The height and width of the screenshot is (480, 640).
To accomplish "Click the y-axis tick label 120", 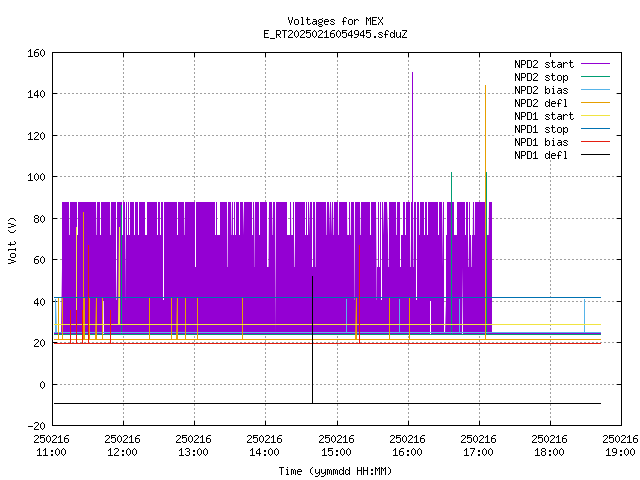I will point(36,136).
